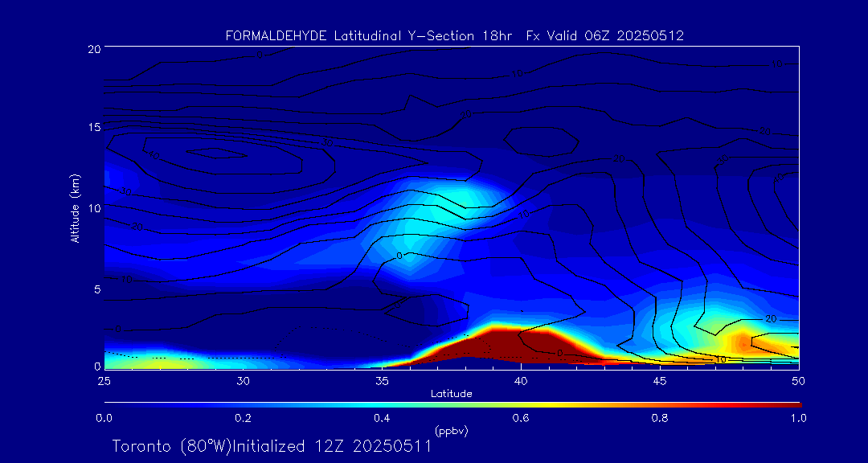Click the center of the concentric contours at upper left
Screen dimensions: 868x463
(215, 153)
